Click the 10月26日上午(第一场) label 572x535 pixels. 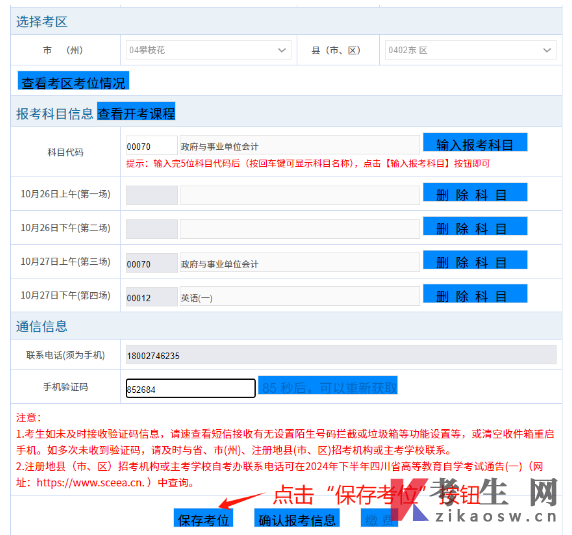[66, 194]
